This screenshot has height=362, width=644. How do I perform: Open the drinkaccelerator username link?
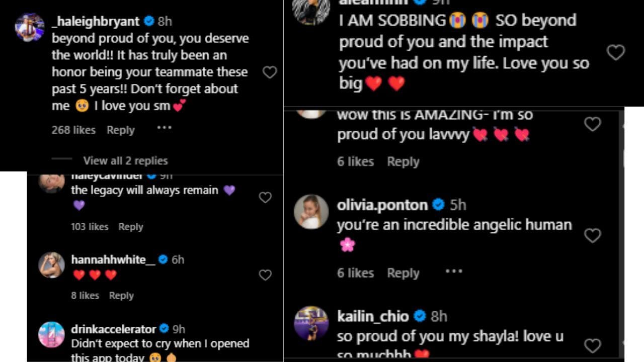click(114, 329)
